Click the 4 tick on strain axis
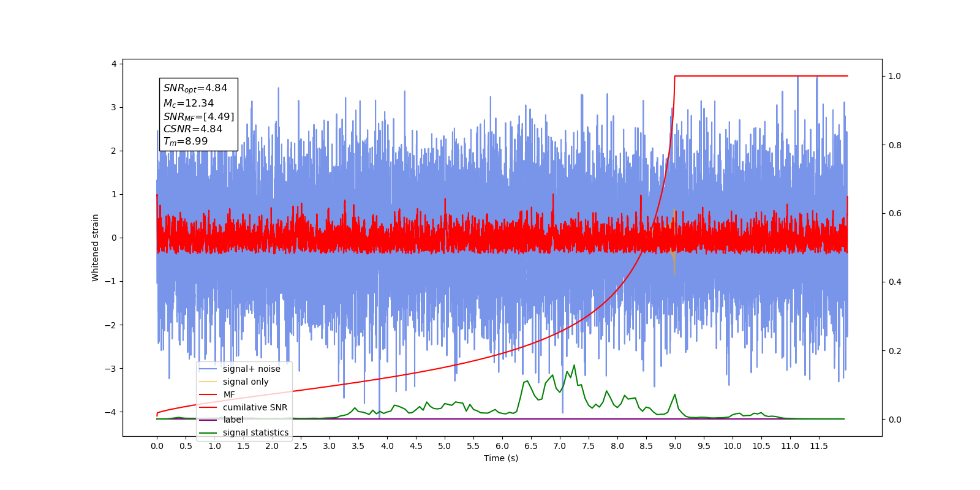 113,64
